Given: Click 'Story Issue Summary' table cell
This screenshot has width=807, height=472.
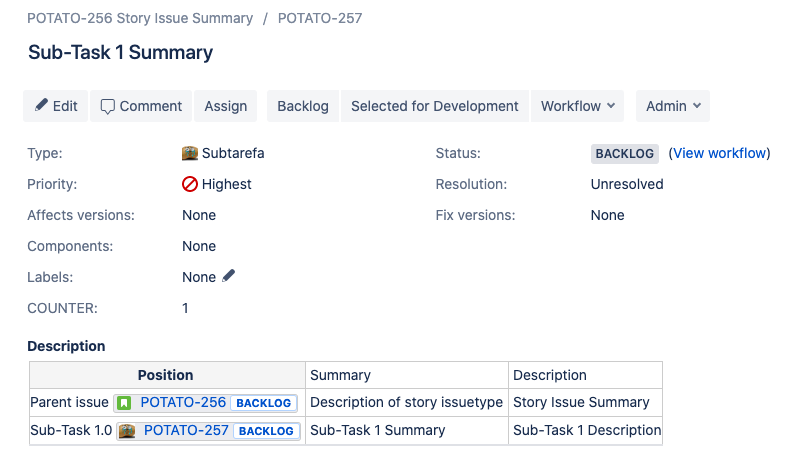Looking at the screenshot, I should click(x=585, y=403).
